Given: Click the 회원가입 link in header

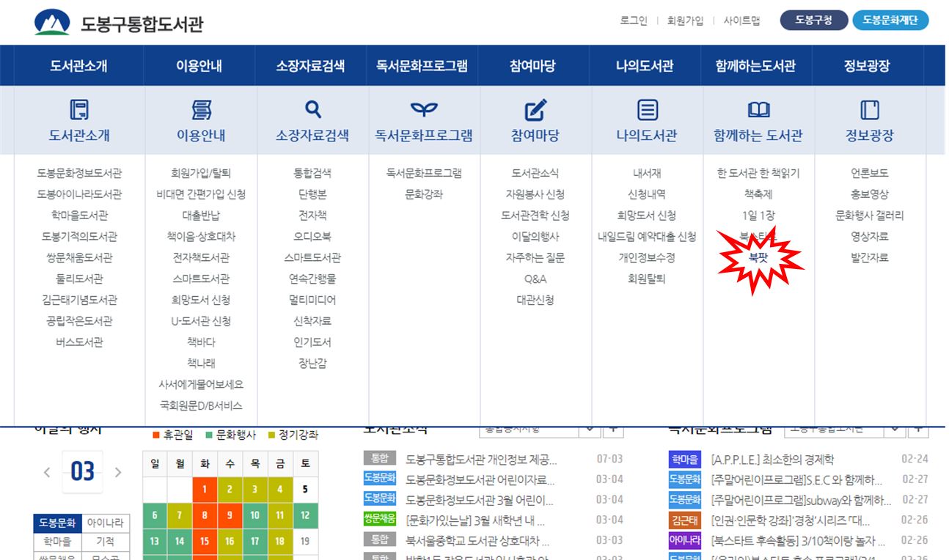Looking at the screenshot, I should 686,21.
